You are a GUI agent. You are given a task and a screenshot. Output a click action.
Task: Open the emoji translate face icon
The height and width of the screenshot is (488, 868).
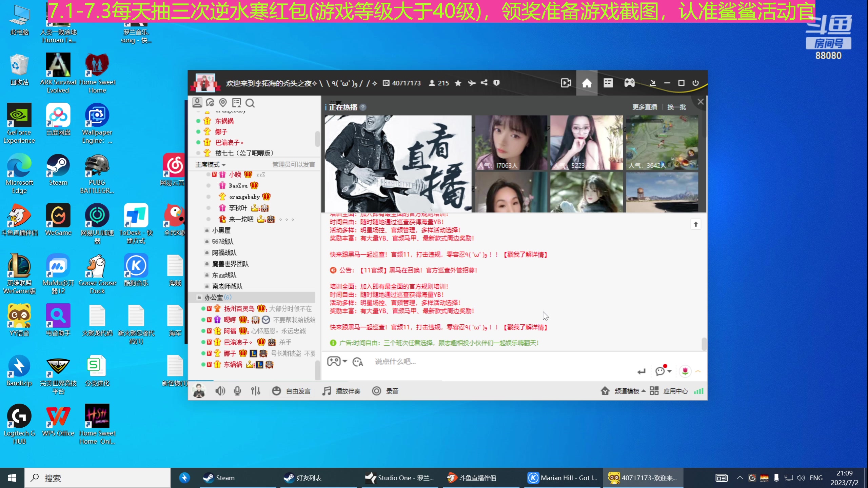pos(358,362)
